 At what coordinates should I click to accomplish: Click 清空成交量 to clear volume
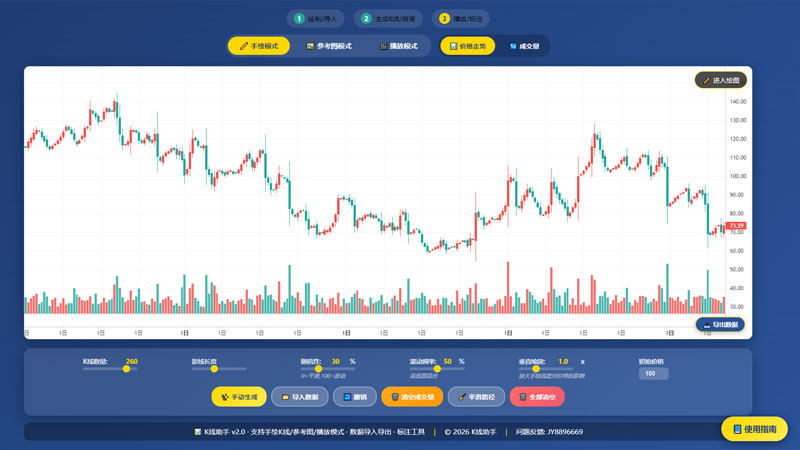tap(411, 397)
